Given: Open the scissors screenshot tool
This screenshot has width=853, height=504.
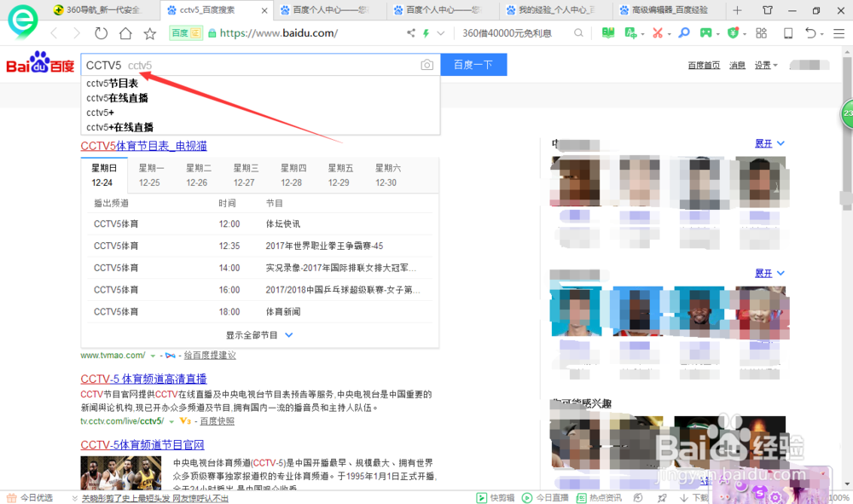Looking at the screenshot, I should [x=658, y=33].
